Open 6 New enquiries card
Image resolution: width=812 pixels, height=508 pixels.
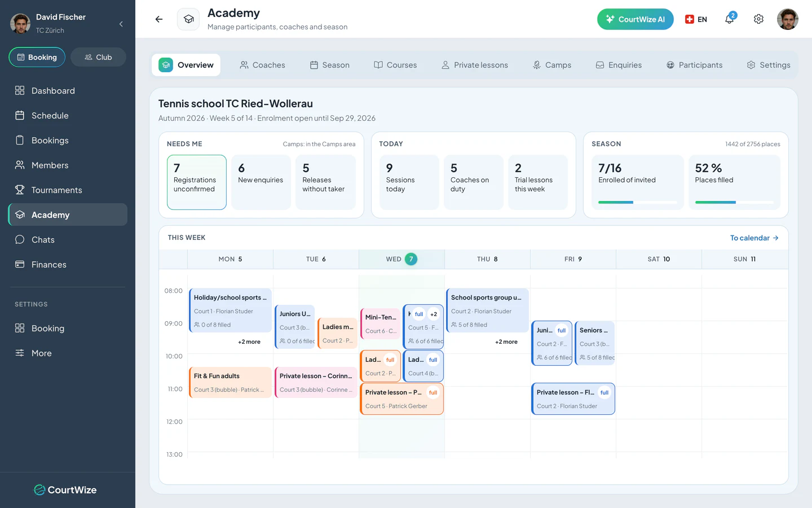click(x=261, y=182)
